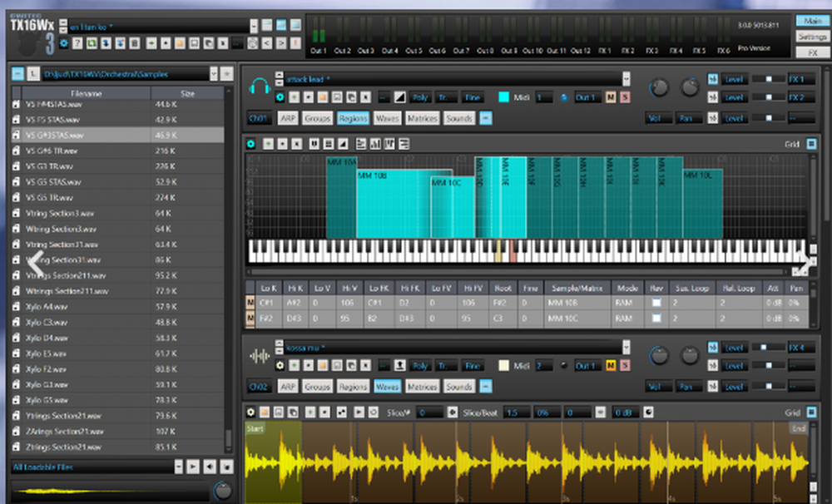Solo the second slot with the S button

click(624, 366)
